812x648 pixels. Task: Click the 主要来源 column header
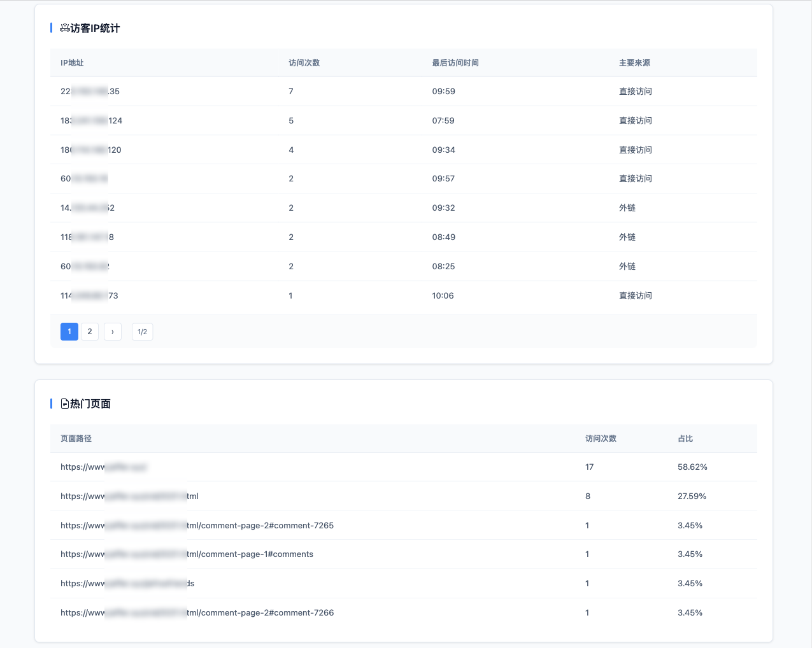coord(634,63)
